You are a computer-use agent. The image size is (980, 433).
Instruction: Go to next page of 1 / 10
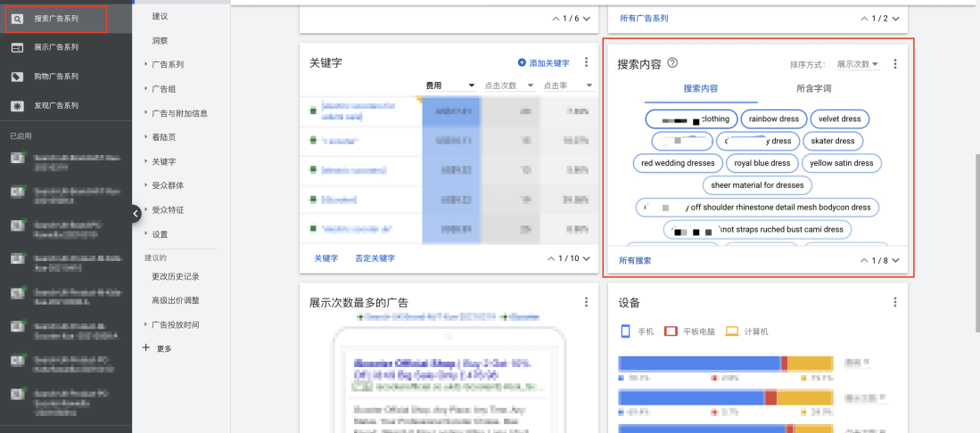[586, 258]
